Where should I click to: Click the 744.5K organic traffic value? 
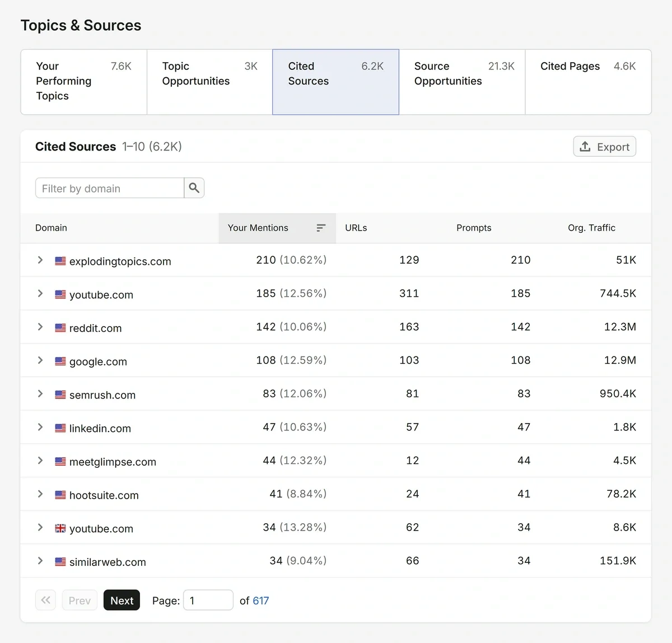(618, 293)
